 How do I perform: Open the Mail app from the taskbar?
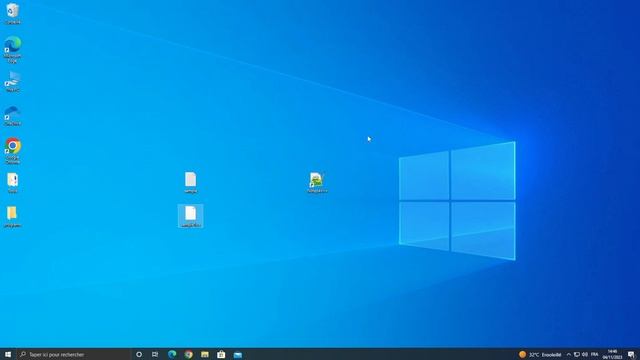coord(238,354)
